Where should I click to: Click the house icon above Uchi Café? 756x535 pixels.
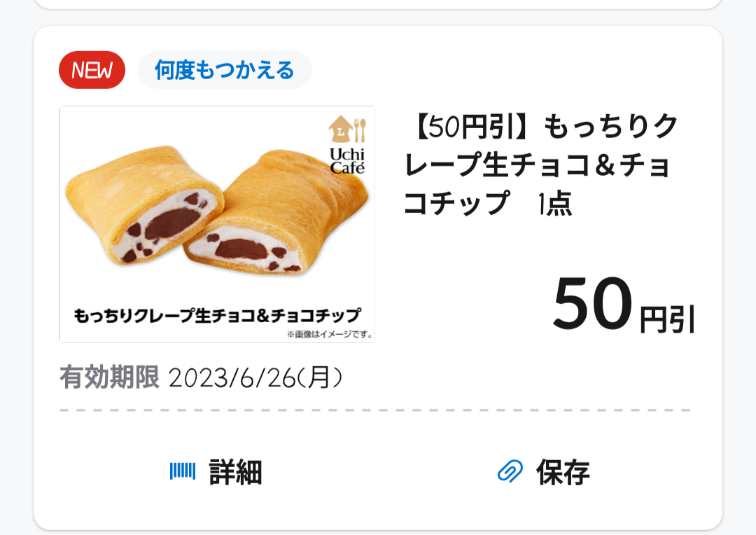click(339, 130)
